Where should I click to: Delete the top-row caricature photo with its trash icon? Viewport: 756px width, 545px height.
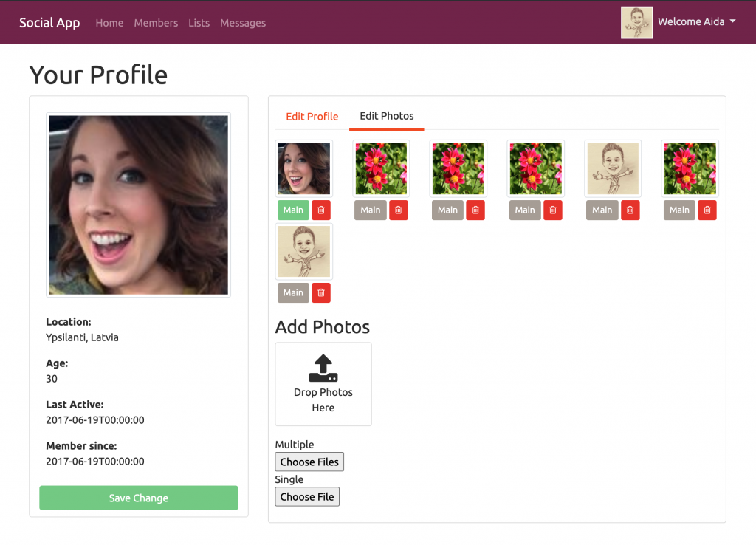[630, 210]
